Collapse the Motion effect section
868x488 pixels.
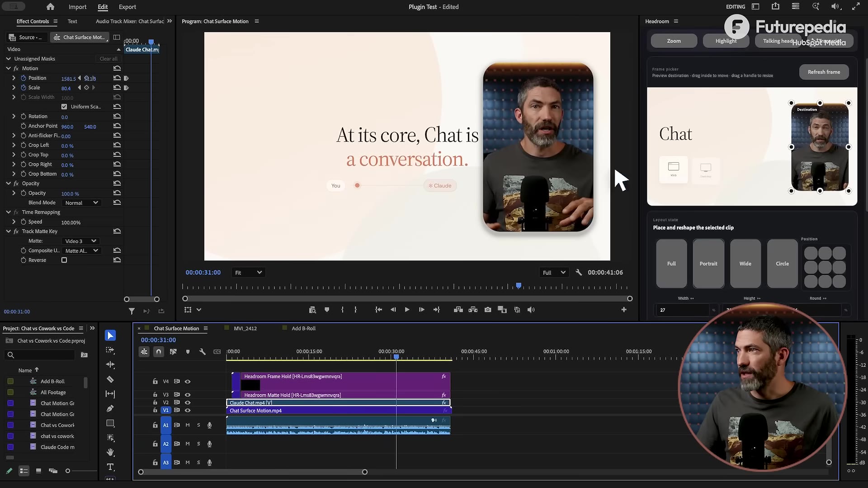tap(8, 68)
